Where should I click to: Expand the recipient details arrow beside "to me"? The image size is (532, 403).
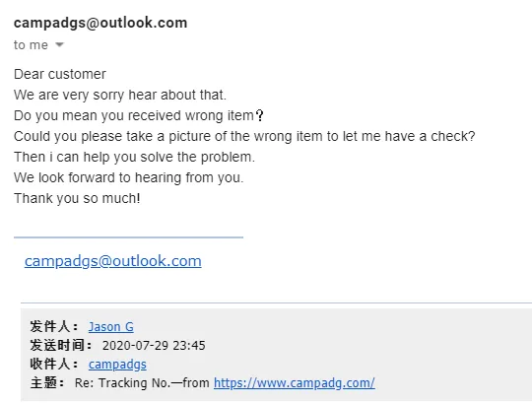[59, 44]
